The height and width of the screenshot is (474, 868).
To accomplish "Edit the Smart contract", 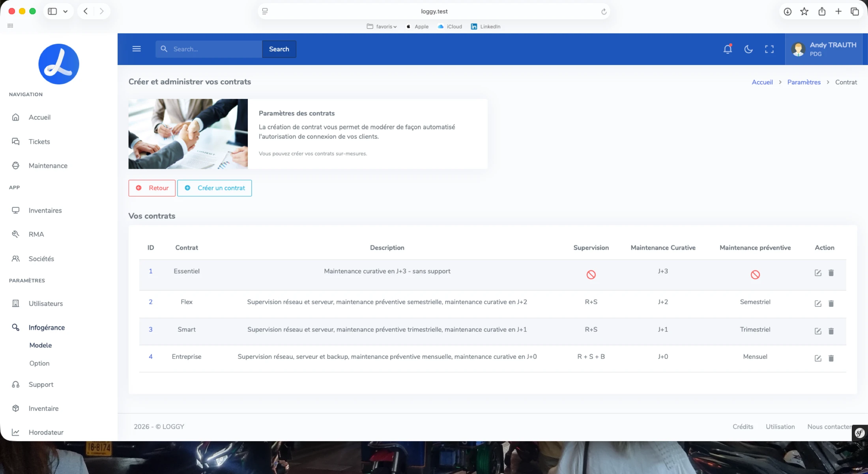I will 818,331.
